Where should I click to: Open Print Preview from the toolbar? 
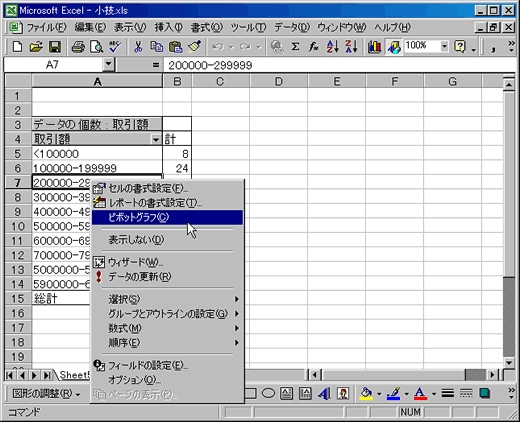coord(97,47)
